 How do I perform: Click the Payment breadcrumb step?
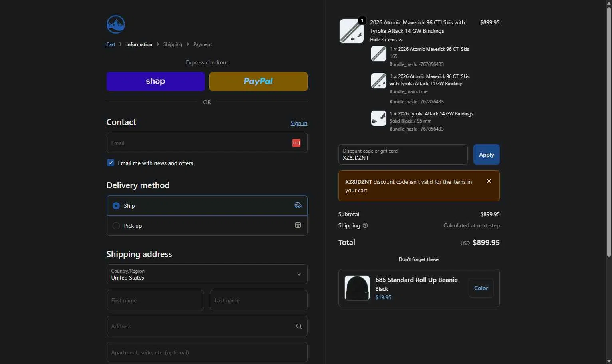pos(203,44)
